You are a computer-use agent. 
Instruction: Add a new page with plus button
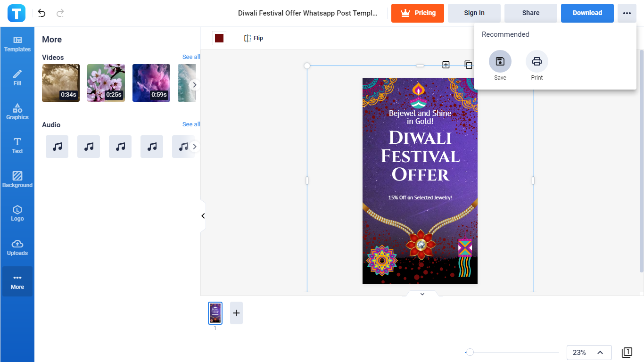236,313
